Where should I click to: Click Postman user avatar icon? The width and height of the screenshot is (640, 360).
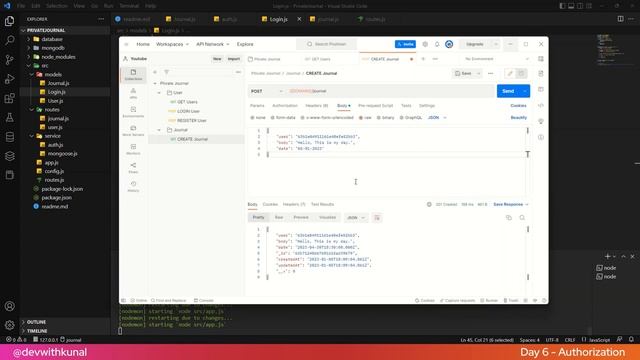[x=449, y=44]
